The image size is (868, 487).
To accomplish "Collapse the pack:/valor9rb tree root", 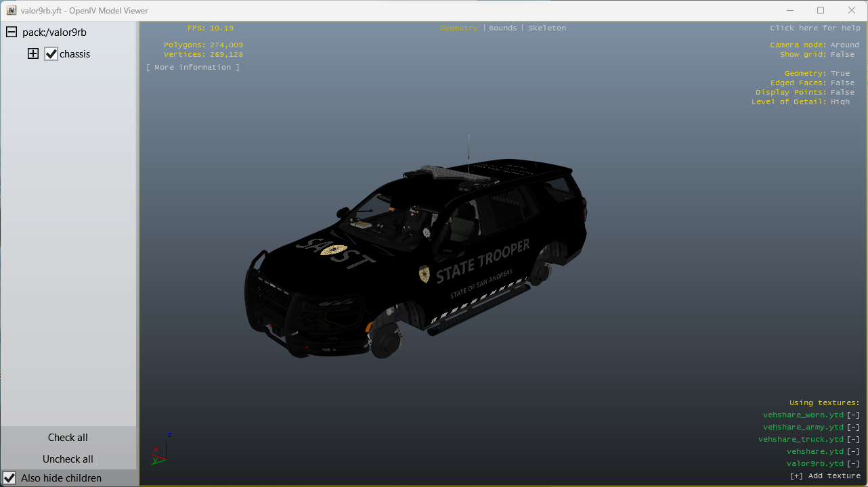I will [12, 32].
